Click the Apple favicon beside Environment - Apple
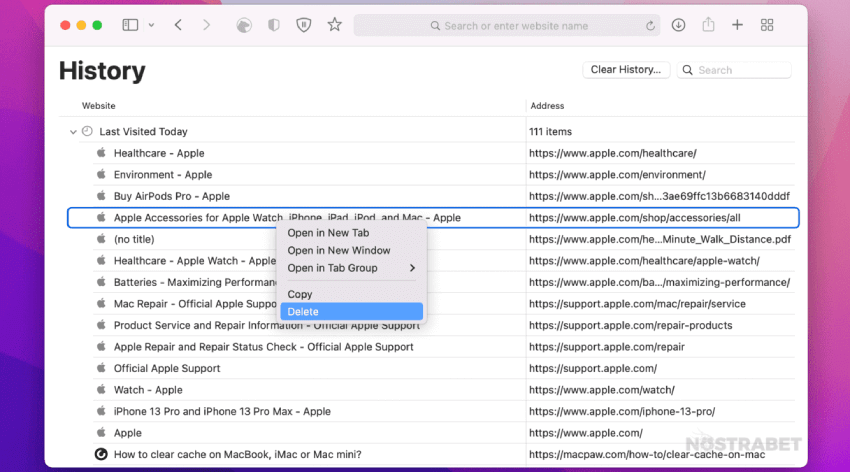 [101, 174]
